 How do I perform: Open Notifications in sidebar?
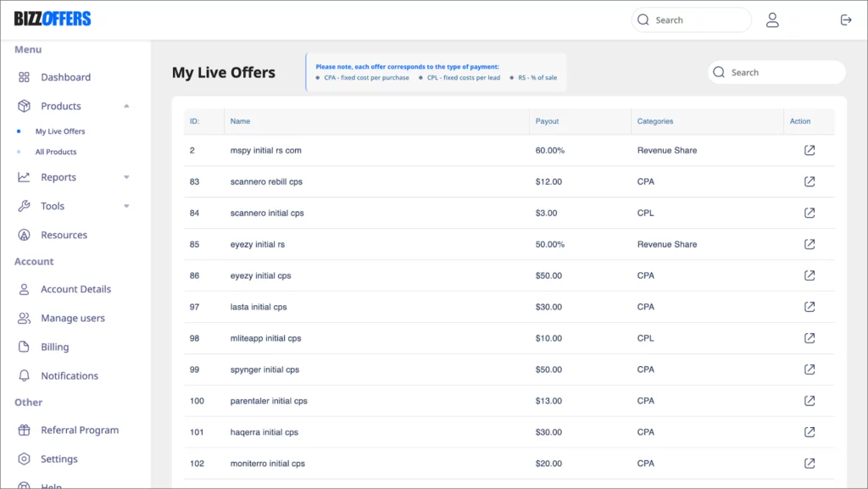(70, 375)
